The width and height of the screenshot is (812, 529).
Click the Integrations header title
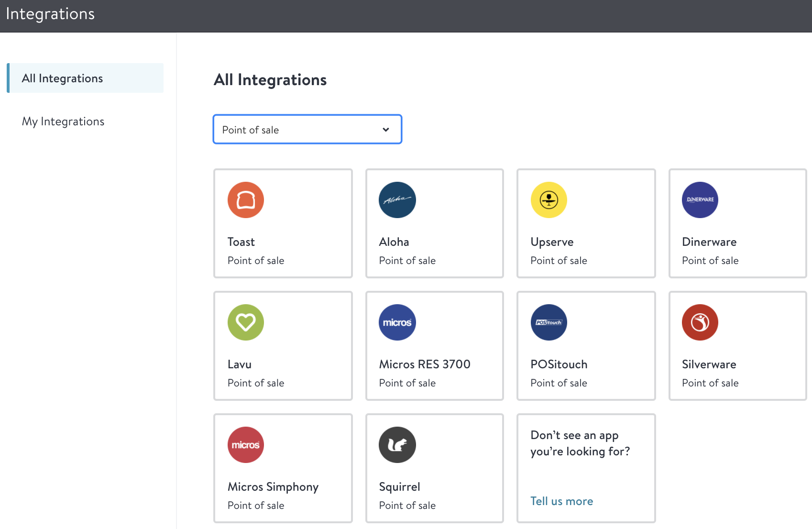(x=50, y=14)
